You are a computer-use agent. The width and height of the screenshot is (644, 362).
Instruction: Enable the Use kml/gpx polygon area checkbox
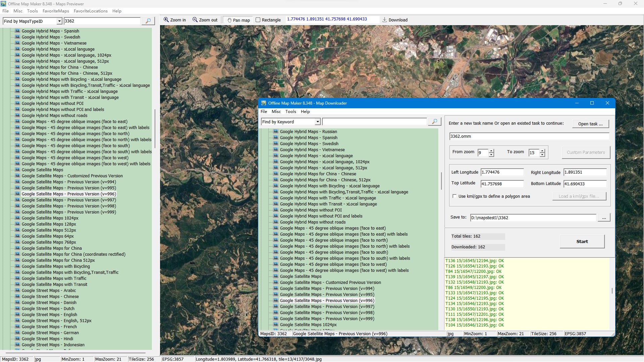(x=454, y=196)
